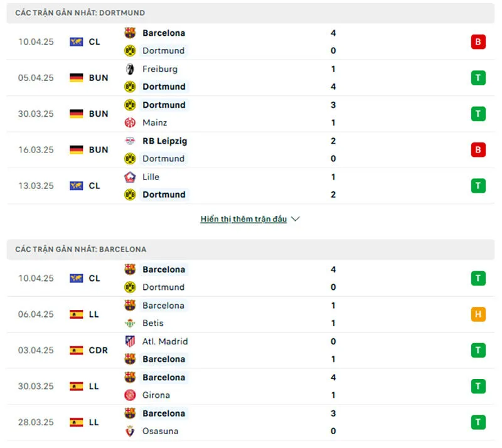Click the Betis club crest icon
Screen dimensions: 502x448
[130, 323]
